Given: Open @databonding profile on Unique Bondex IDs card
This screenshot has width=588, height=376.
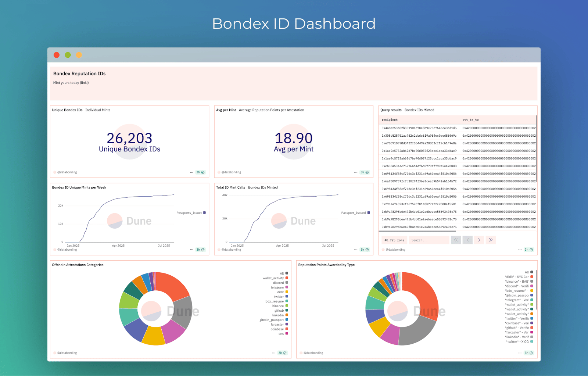Looking at the screenshot, I should point(67,172).
